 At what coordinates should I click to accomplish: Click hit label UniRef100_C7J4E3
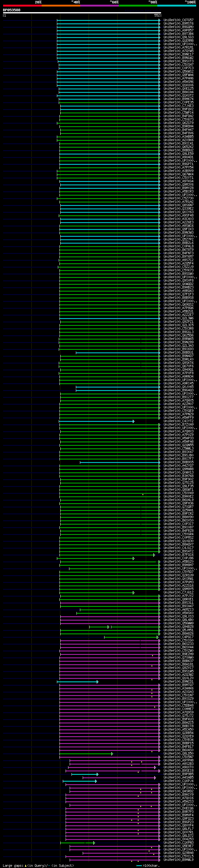click(178, 106)
